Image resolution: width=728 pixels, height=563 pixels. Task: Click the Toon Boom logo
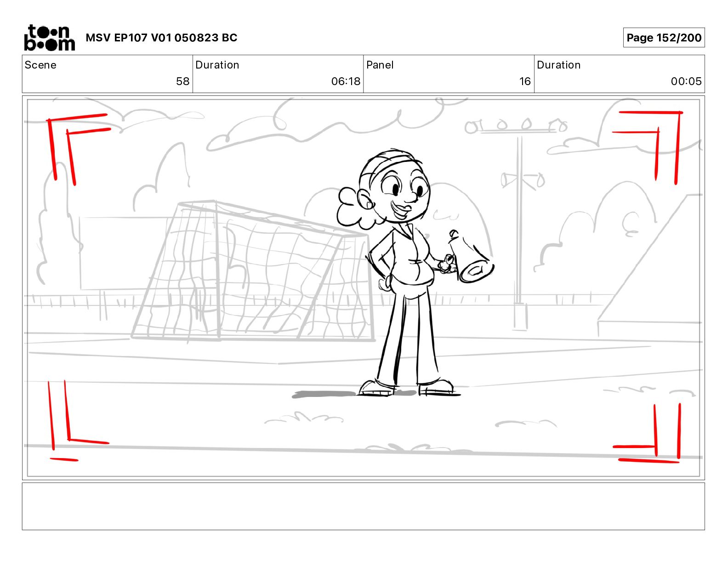[50, 38]
